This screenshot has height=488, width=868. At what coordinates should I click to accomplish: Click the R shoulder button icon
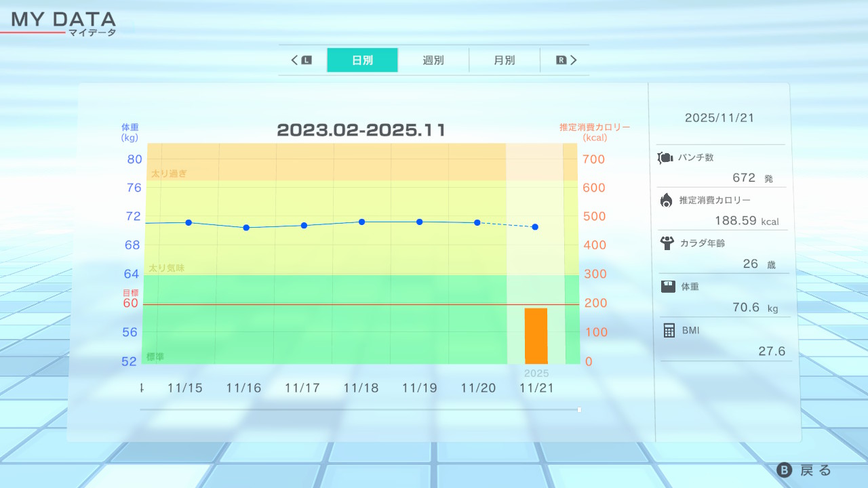point(561,60)
